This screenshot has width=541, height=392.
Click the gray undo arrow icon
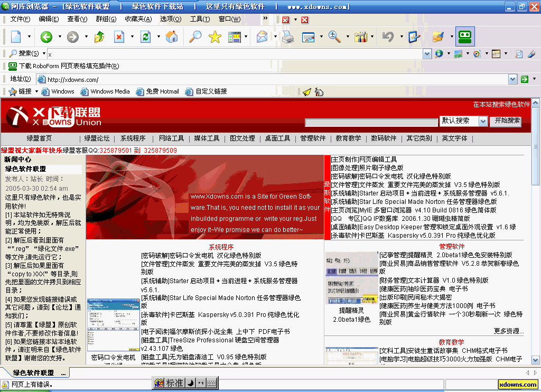click(388, 36)
